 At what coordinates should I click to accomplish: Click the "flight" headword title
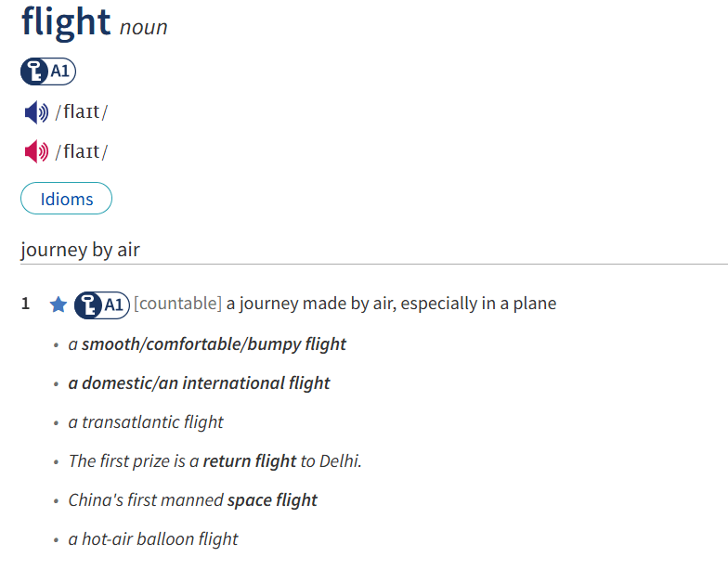click(66, 22)
